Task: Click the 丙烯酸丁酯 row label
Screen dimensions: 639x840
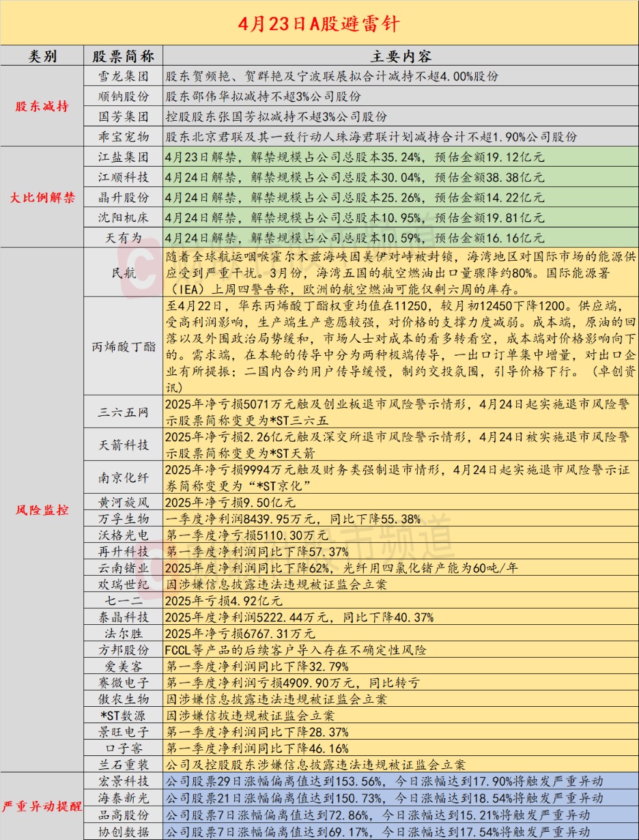Action: (124, 345)
